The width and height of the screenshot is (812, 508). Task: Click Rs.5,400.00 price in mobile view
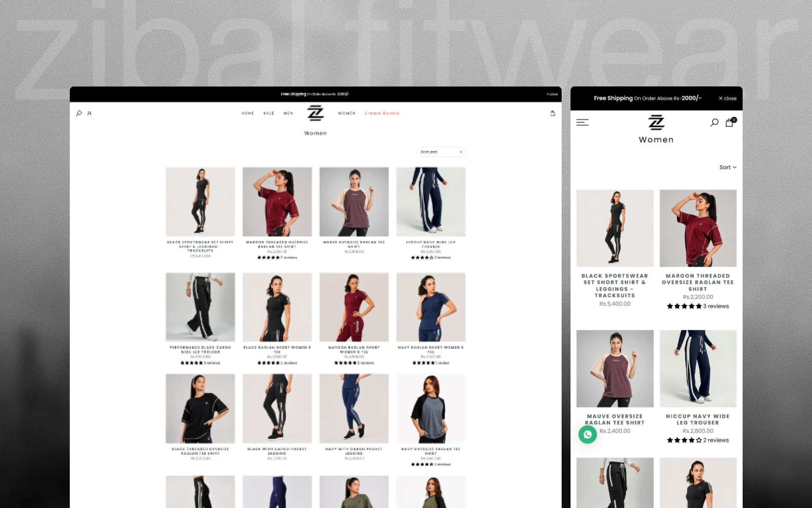(615, 304)
